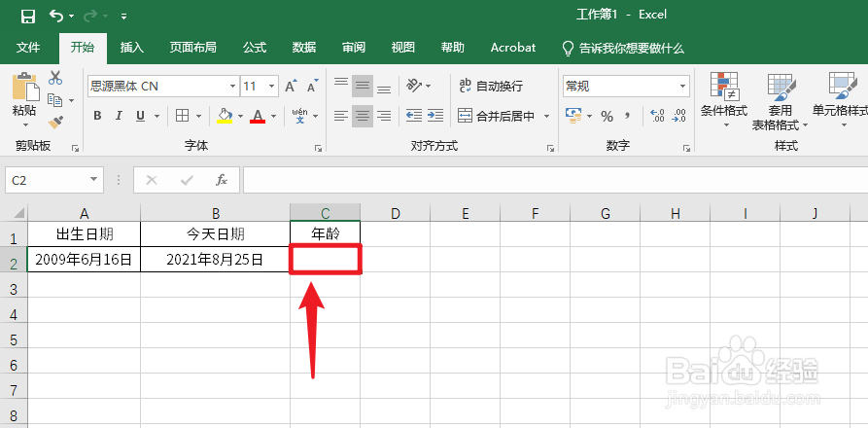Select Align Left icon

click(341, 116)
